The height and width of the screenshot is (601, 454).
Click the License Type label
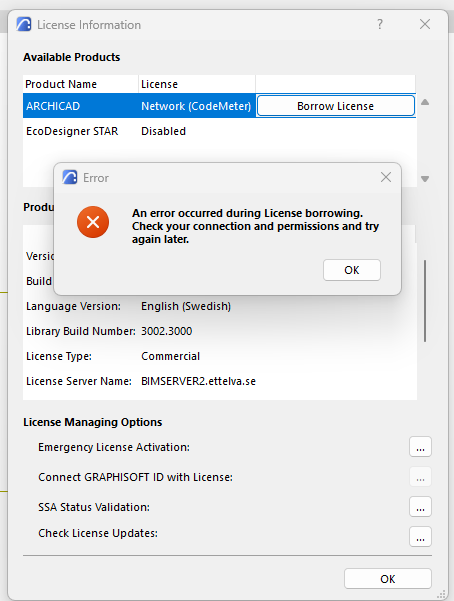coord(59,356)
